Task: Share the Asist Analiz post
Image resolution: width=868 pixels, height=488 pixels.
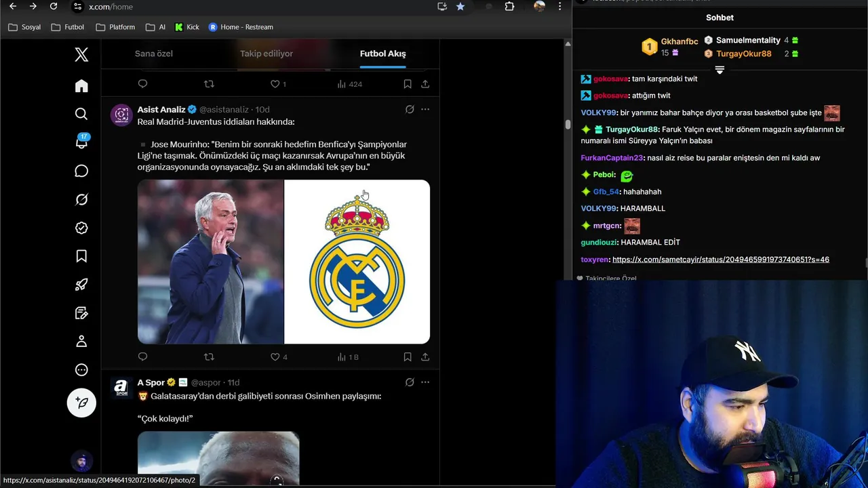Action: [425, 357]
